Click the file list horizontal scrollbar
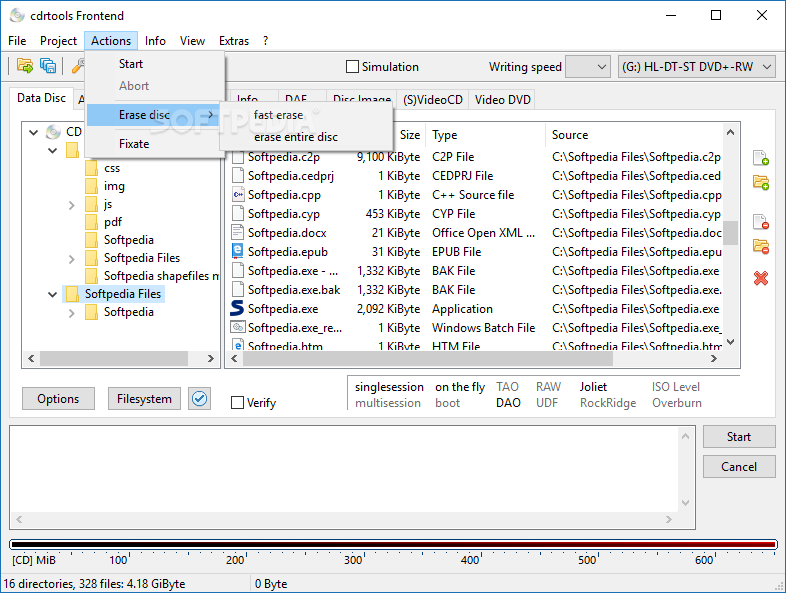The image size is (786, 593). [x=428, y=358]
